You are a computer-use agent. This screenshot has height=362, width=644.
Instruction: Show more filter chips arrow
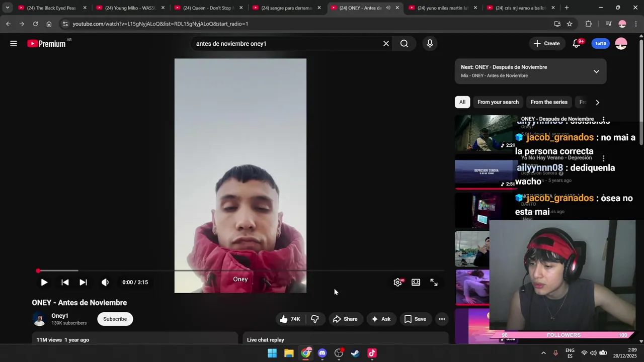click(x=597, y=102)
